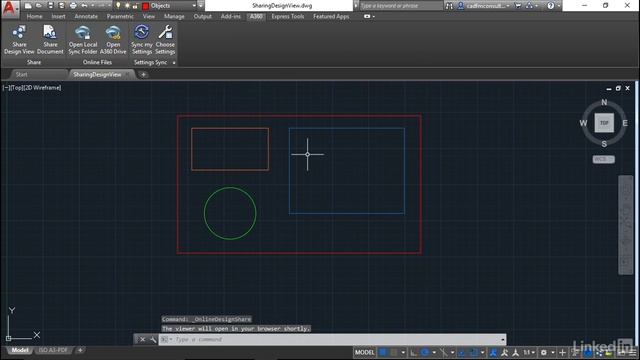Image resolution: width=640 pixels, height=360 pixels.
Task: Open the Objects layer dropdown
Action: click(x=195, y=6)
